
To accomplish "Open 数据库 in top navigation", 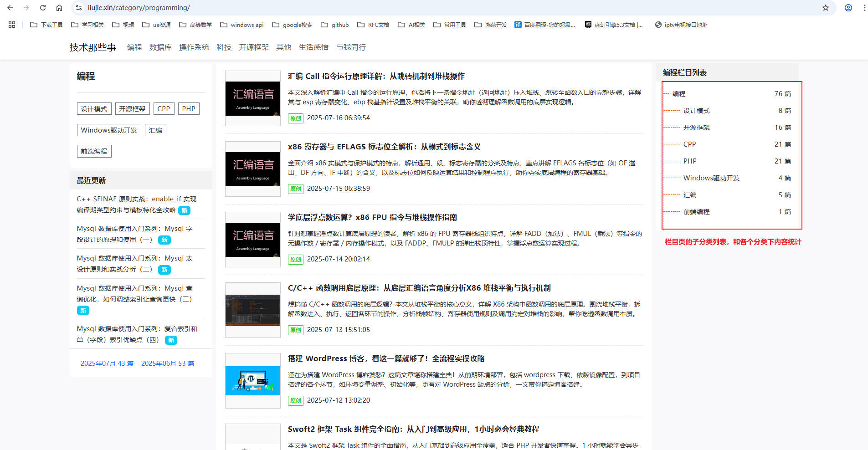I will 160,47.
